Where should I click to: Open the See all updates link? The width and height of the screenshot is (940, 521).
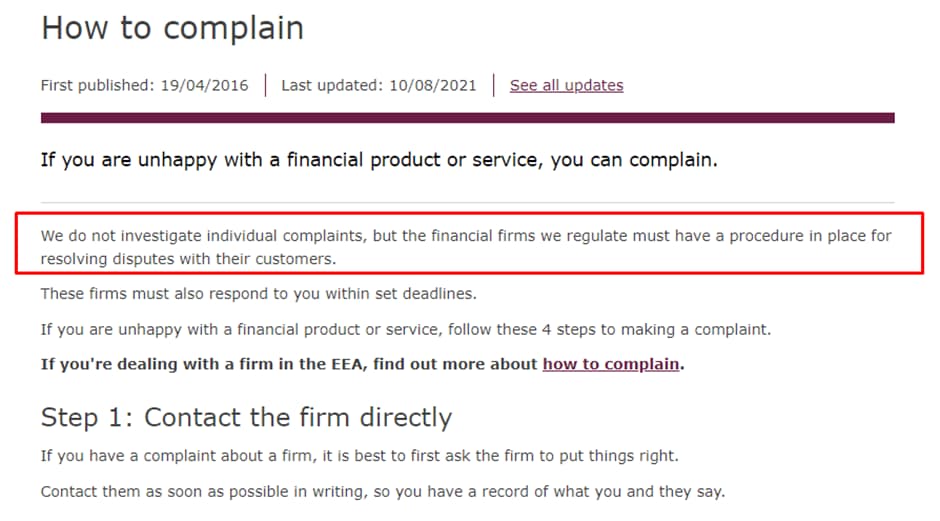tap(567, 85)
